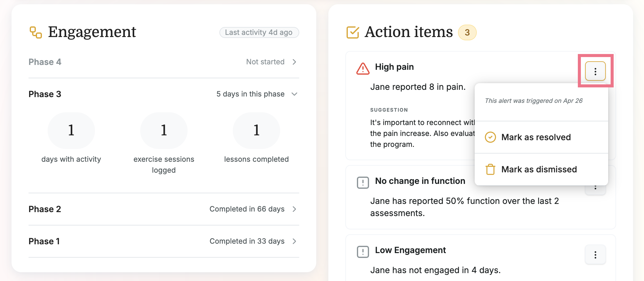The height and width of the screenshot is (281, 644).
Task: Click the High pain warning triangle icon
Action: [363, 69]
